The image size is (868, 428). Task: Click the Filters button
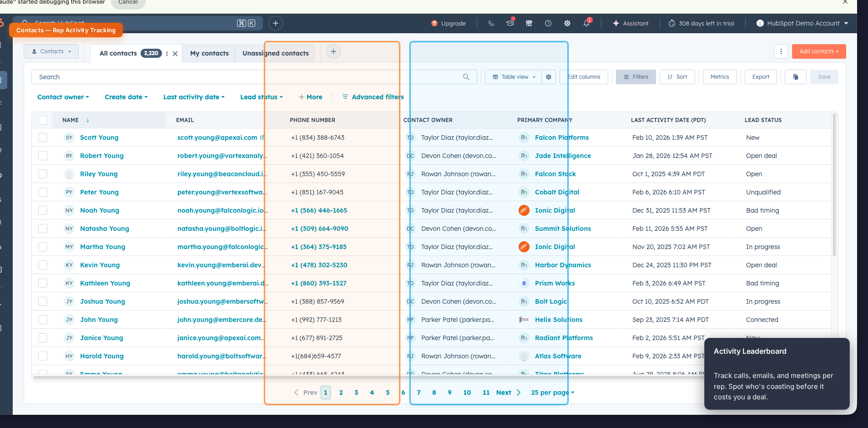tap(636, 77)
